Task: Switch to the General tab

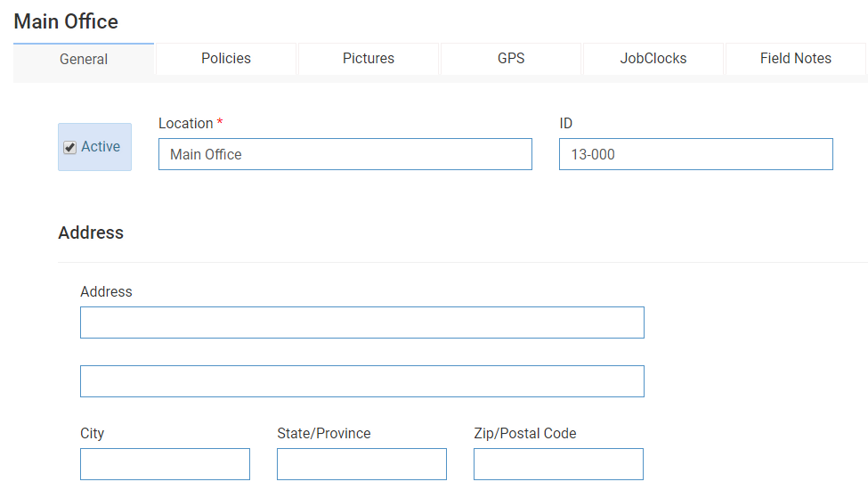Action: point(84,59)
